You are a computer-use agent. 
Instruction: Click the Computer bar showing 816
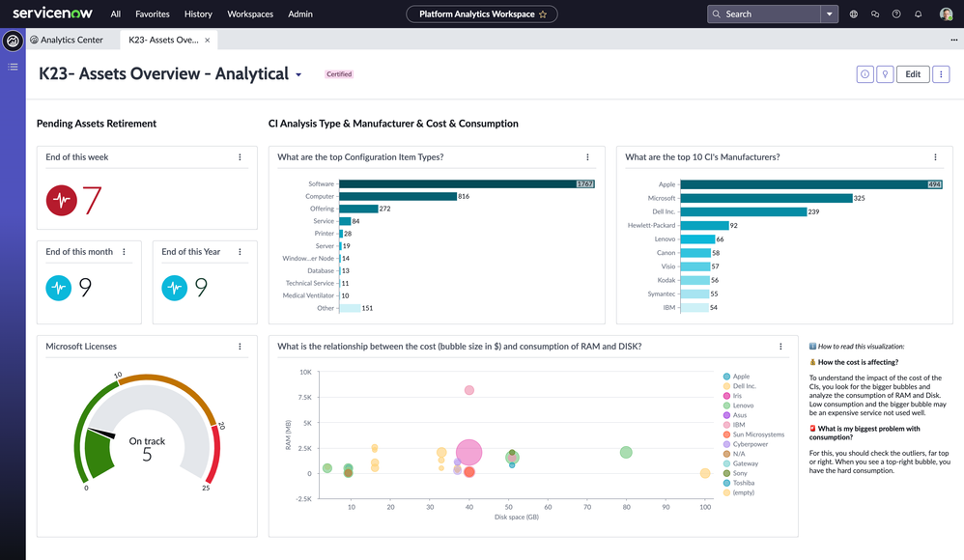pos(398,196)
